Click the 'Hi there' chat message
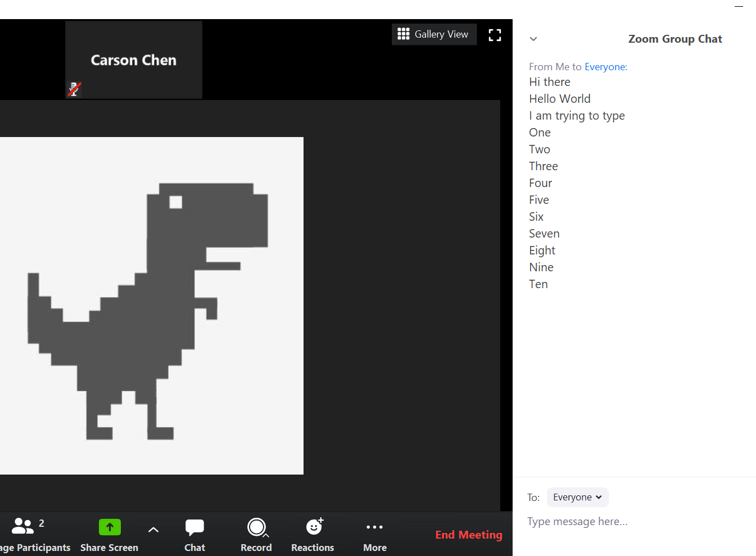Screen dimensions: 756x556 tap(550, 82)
